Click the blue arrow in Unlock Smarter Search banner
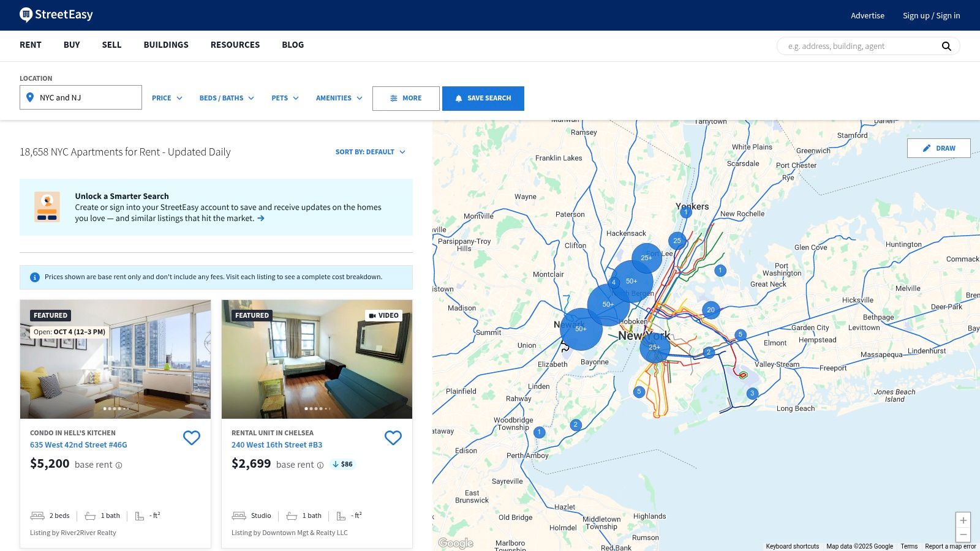980x551 pixels. [x=261, y=219]
